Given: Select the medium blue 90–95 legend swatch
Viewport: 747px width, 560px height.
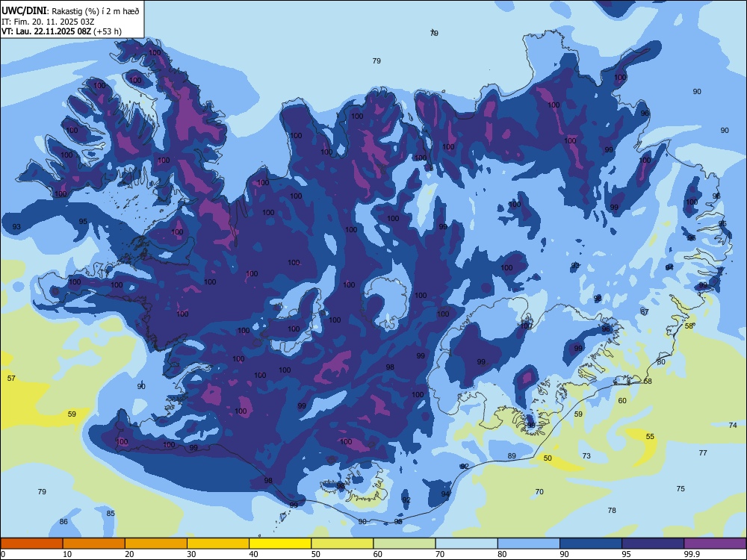Looking at the screenshot, I should point(591,544).
